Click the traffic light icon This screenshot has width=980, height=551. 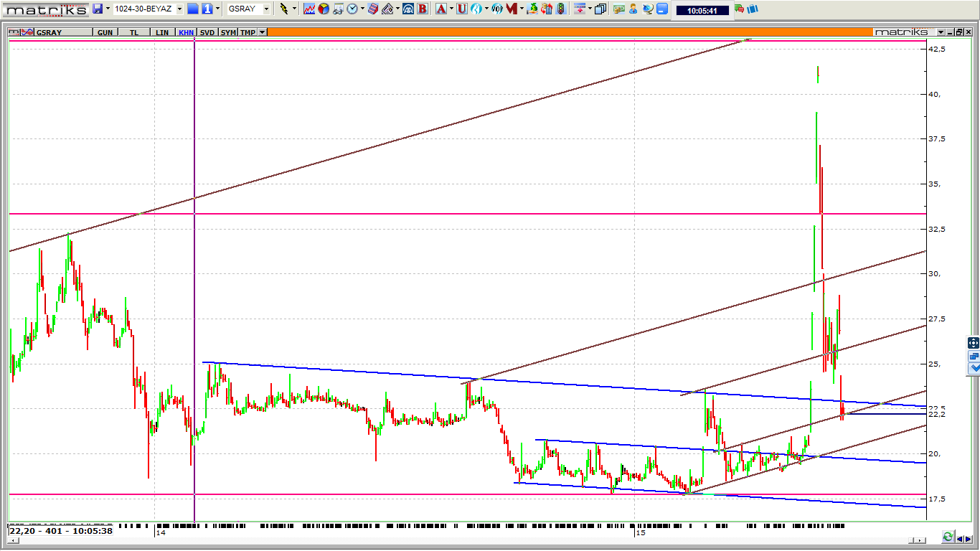tap(560, 9)
